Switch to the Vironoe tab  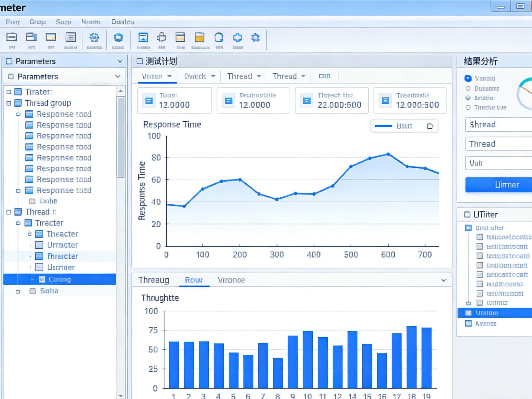pos(231,280)
